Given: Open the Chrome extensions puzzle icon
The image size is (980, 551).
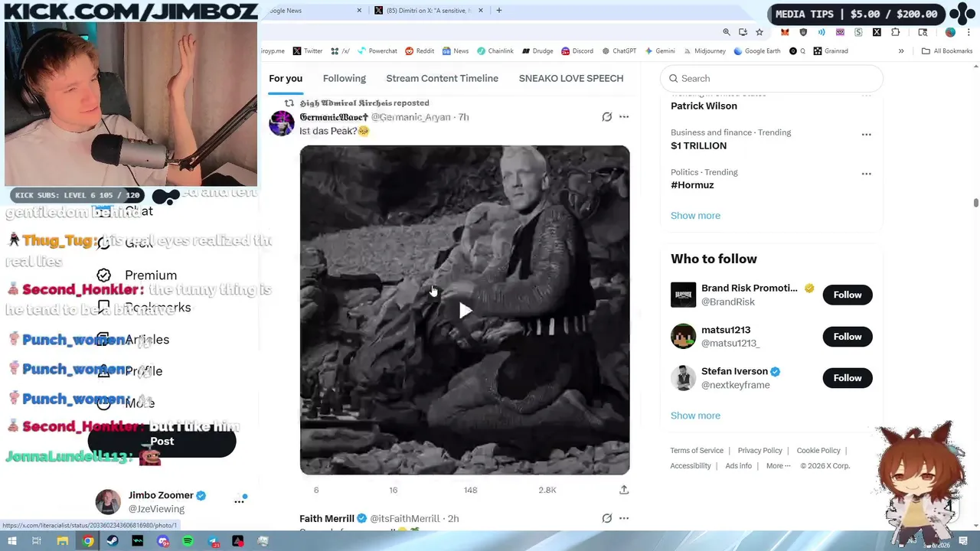Looking at the screenshot, I should click(895, 32).
